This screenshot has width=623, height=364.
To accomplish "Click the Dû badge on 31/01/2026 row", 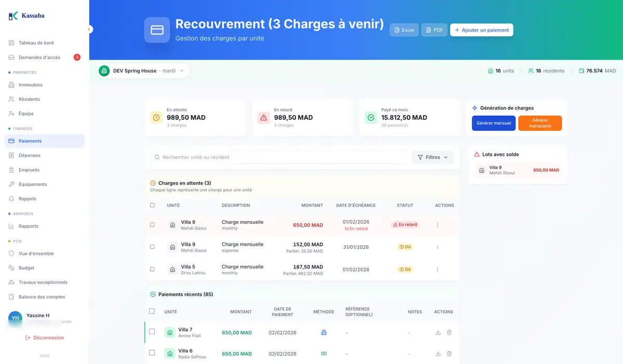I will click(405, 247).
